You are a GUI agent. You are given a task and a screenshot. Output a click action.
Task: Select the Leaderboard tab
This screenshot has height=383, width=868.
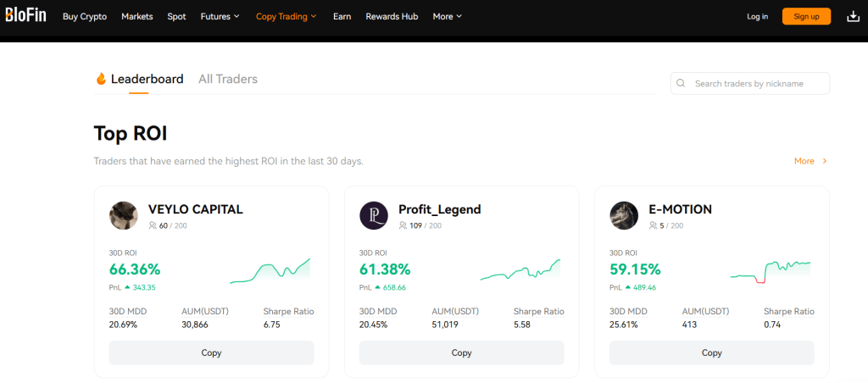pos(147,79)
